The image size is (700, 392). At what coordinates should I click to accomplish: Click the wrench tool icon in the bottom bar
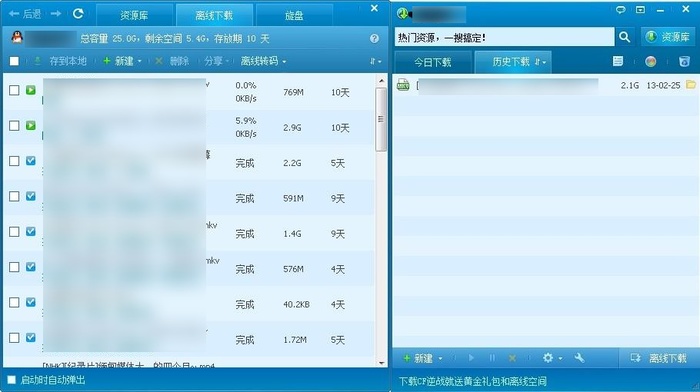point(579,358)
